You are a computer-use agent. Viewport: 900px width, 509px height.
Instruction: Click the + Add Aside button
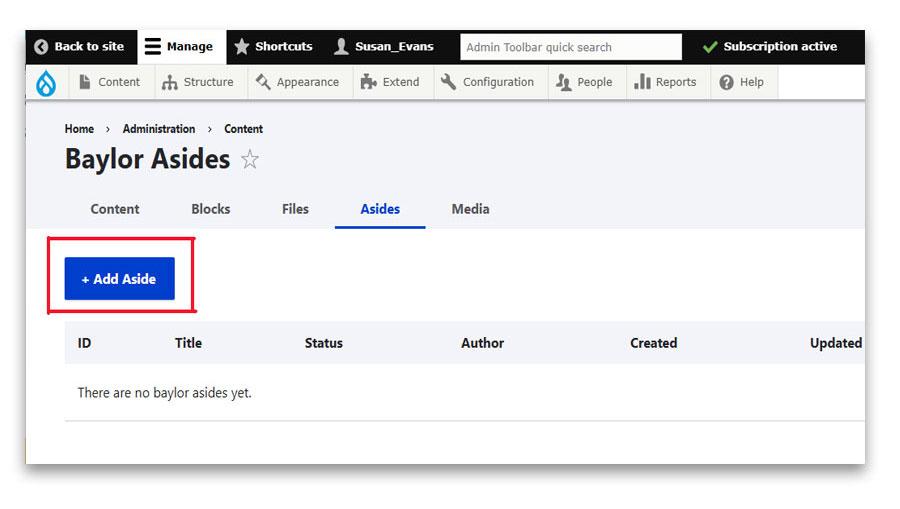[119, 279]
